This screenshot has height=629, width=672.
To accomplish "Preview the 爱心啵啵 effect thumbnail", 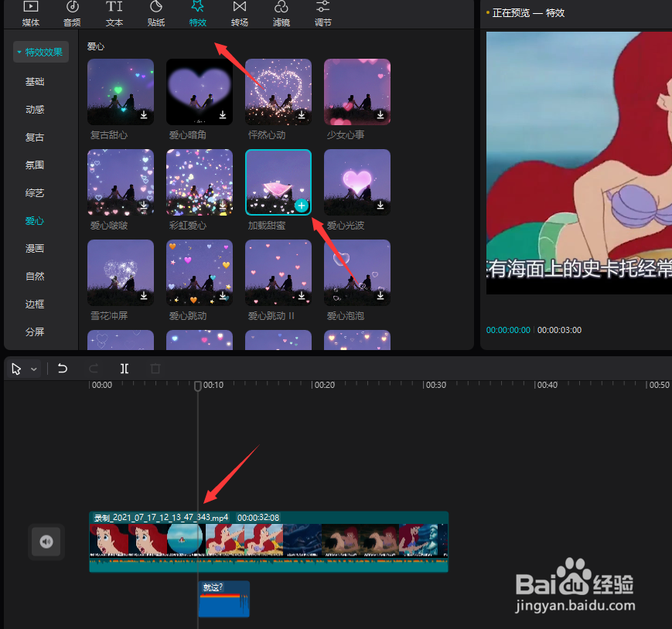I will 121,182.
